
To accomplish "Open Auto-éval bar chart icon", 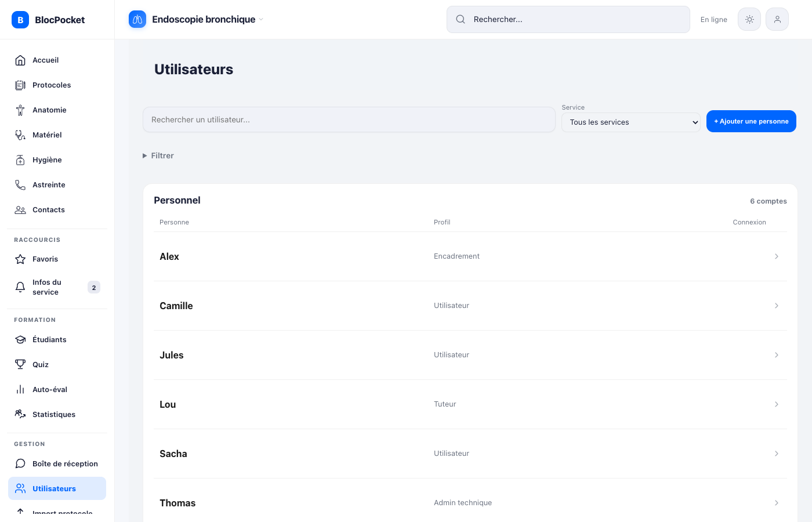I will point(20,390).
